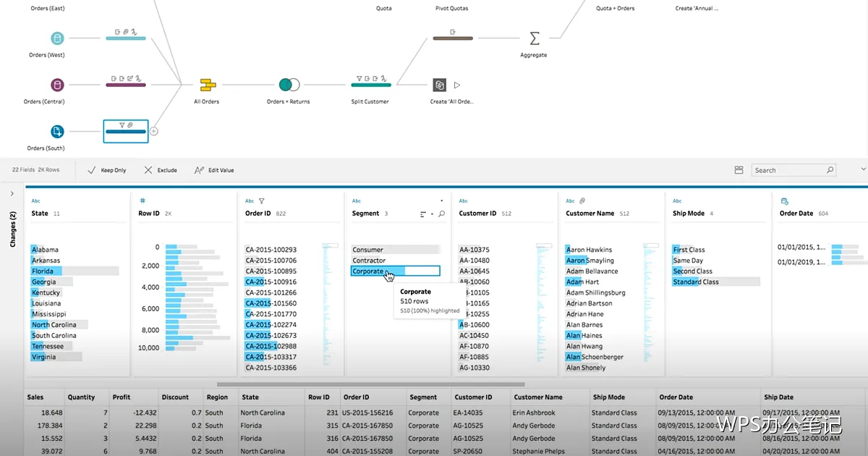Click into the Search field
This screenshot has width=868, height=456.
(x=793, y=170)
